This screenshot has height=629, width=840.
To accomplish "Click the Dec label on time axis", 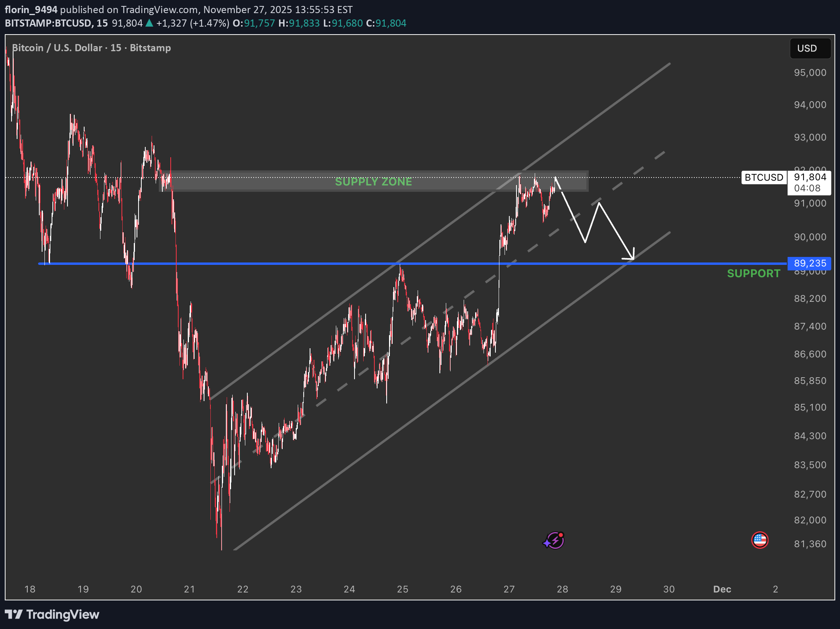I will 722,589.
